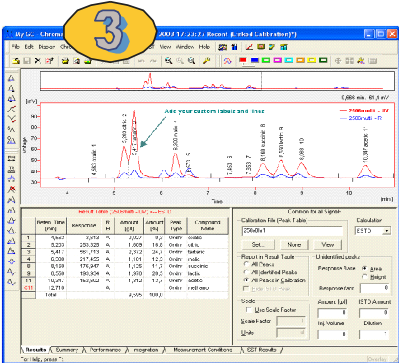Select the red-crossed peak tool in the side toolbar
Screen dimensions: 399x363
coord(11,189)
